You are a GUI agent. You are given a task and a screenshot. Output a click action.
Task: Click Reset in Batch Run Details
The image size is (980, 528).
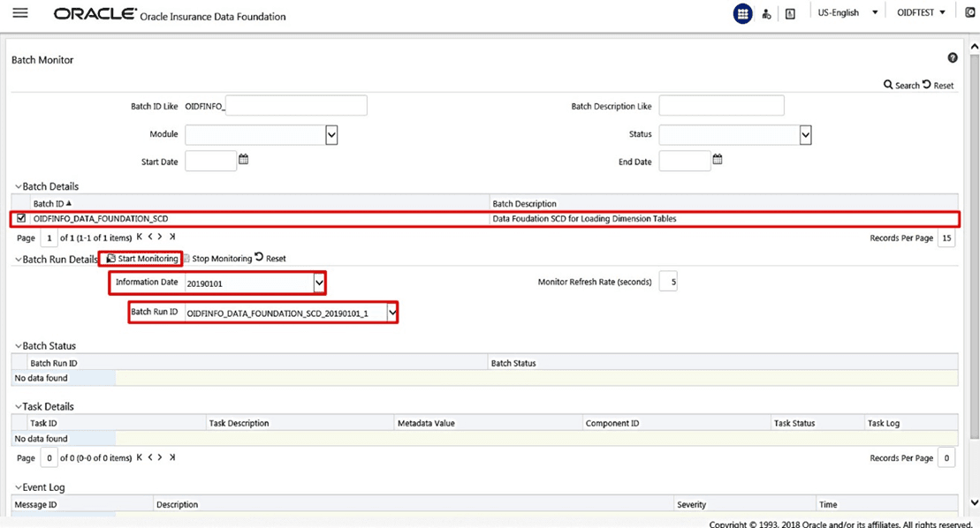270,259
